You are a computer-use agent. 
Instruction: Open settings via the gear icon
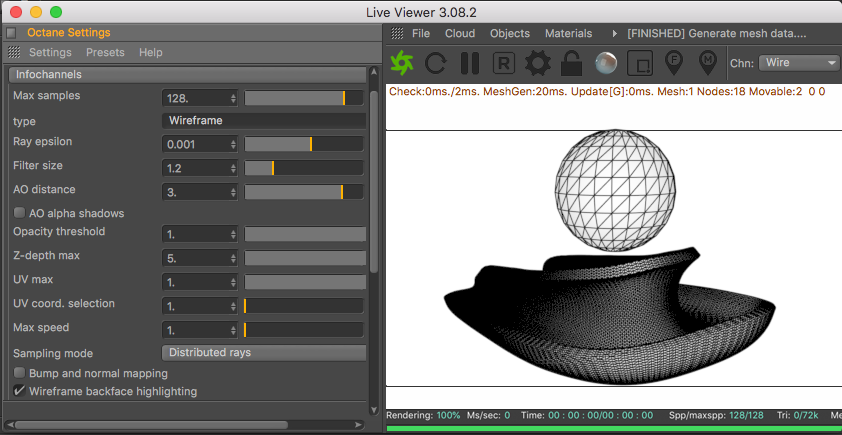click(538, 63)
